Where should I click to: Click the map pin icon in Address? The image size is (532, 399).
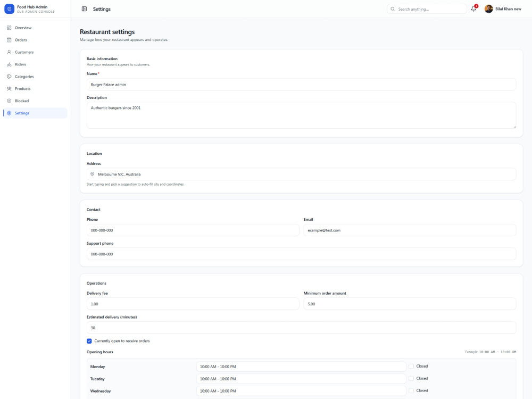click(x=92, y=174)
